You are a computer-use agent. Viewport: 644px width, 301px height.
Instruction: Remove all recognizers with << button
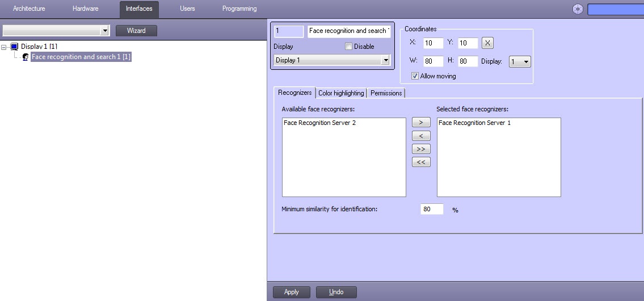(x=421, y=162)
